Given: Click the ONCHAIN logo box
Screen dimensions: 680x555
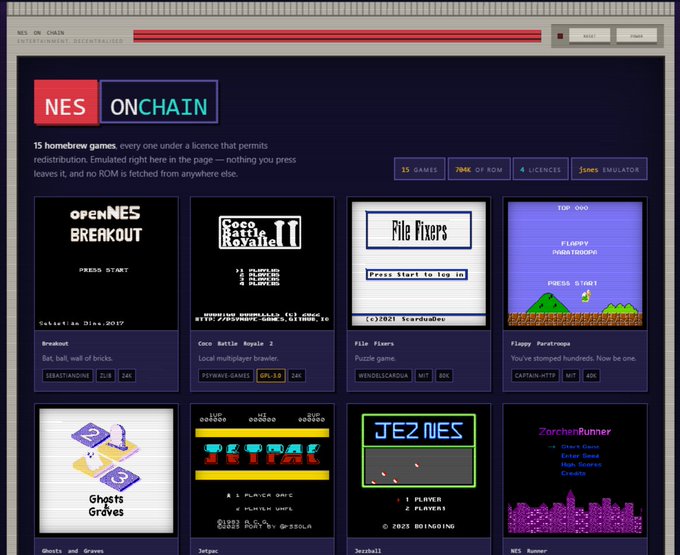Looking at the screenshot, I should coord(159,102).
